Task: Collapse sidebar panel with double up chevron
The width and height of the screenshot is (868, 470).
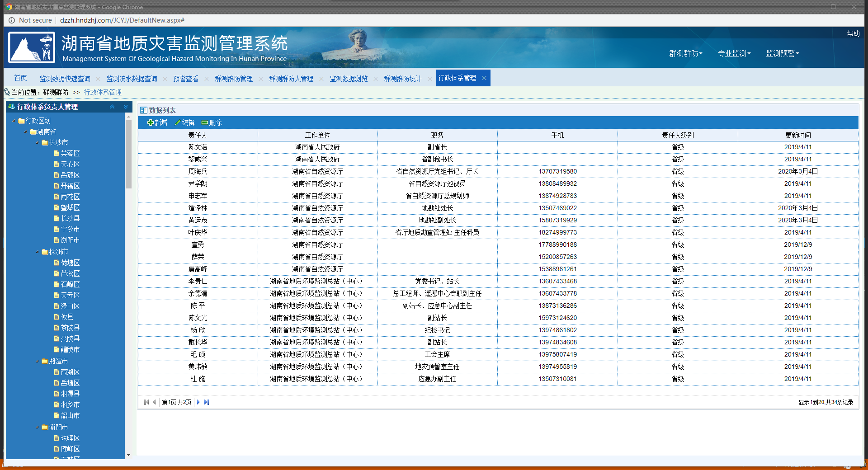Action: [112, 107]
